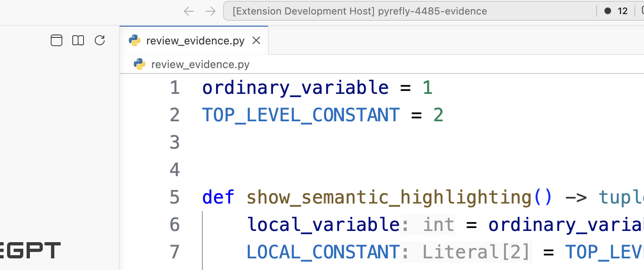Go forward with the right arrow

tap(211, 11)
